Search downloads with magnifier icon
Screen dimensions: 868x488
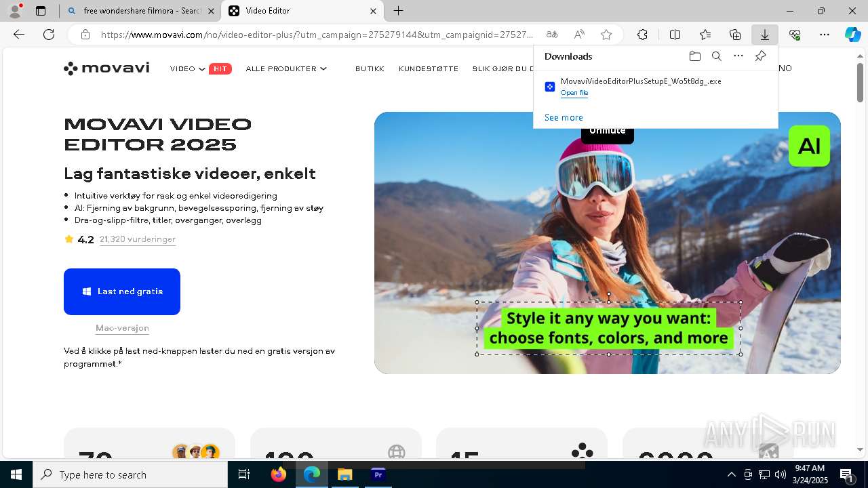tap(717, 56)
